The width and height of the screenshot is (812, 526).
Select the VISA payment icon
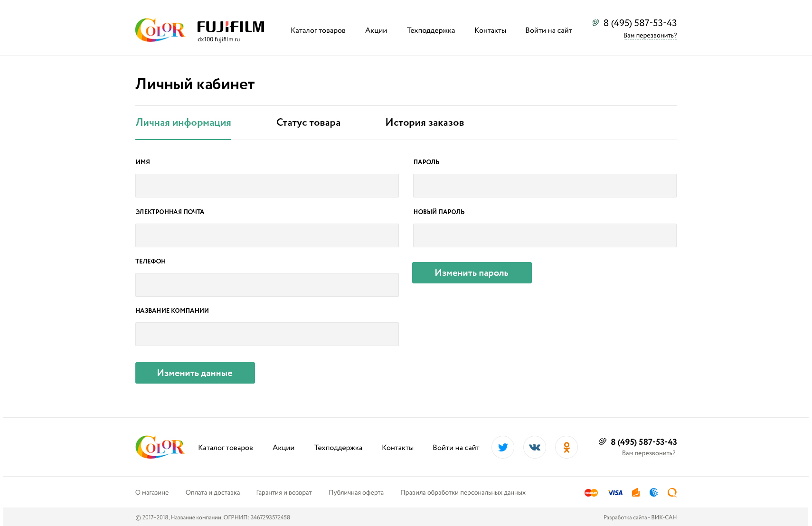coord(615,492)
